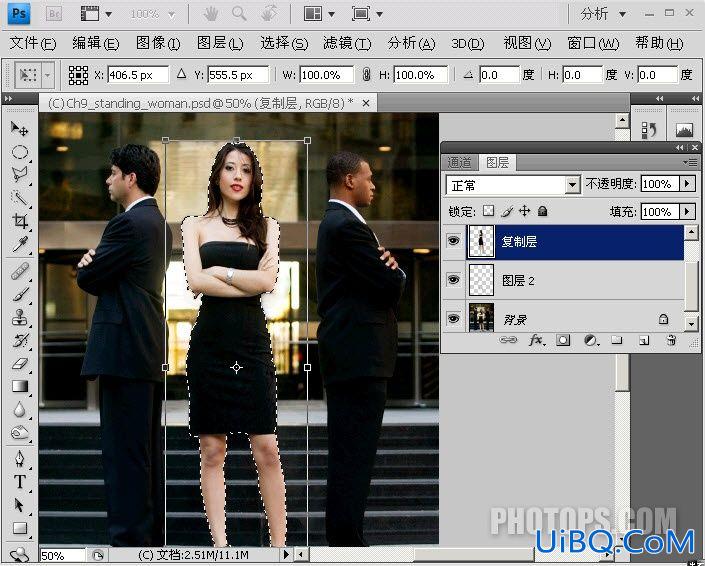This screenshot has width=705, height=566.
Task: Select the Move tool
Action: (19, 129)
